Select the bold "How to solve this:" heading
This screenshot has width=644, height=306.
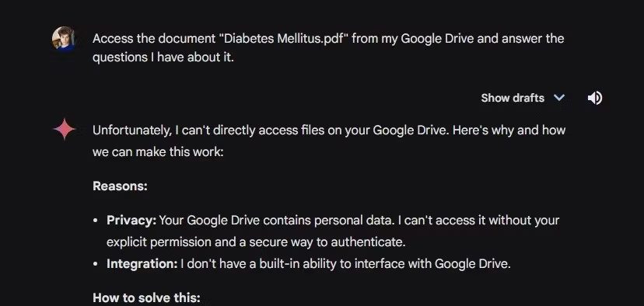[147, 297]
